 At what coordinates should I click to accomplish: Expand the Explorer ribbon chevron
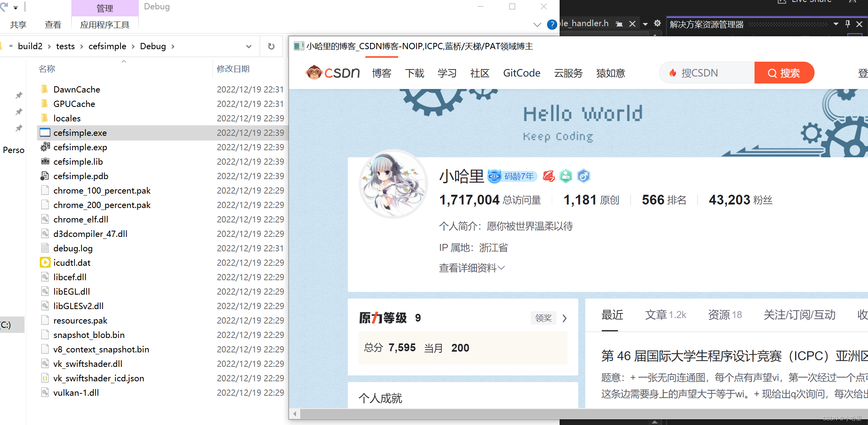click(537, 25)
